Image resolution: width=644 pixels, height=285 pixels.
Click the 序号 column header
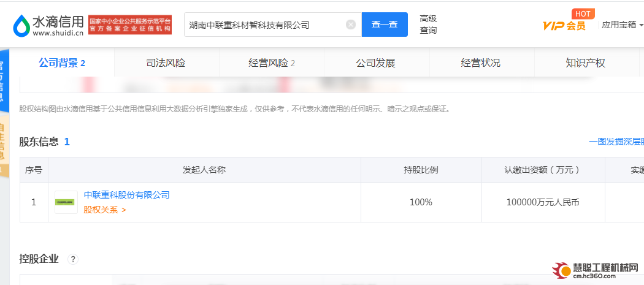point(34,170)
